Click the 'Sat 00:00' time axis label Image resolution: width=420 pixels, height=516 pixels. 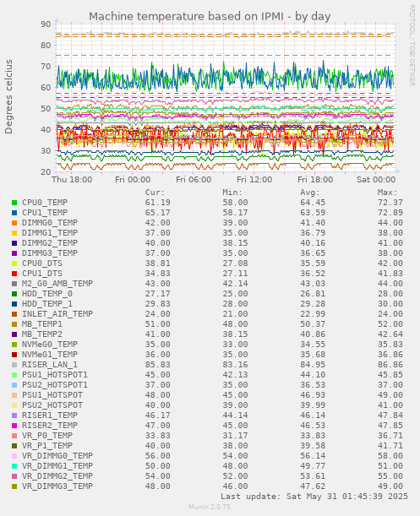click(376, 180)
